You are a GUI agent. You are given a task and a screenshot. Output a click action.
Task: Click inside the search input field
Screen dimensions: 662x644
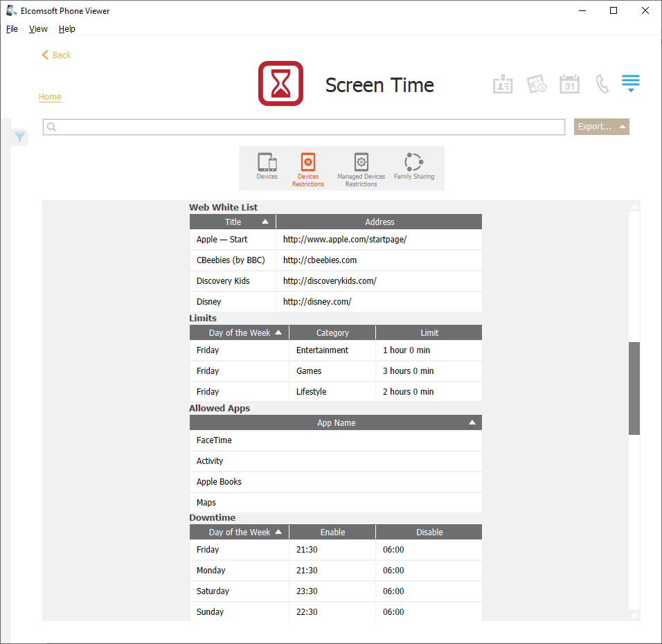(x=305, y=127)
